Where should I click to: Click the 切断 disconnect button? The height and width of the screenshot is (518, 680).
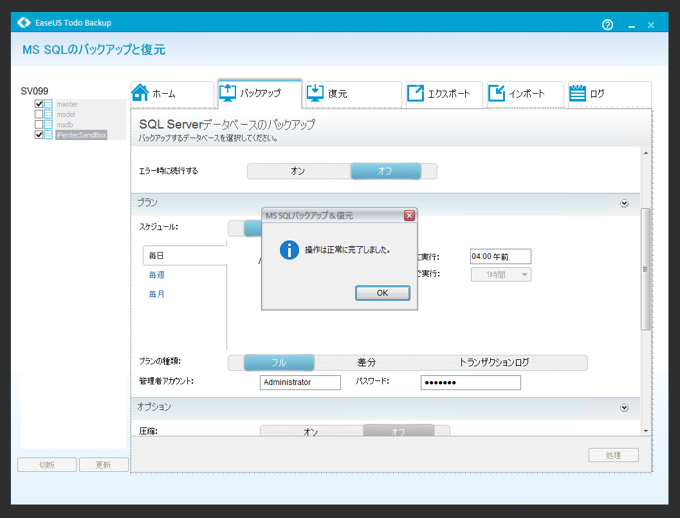click(x=47, y=465)
